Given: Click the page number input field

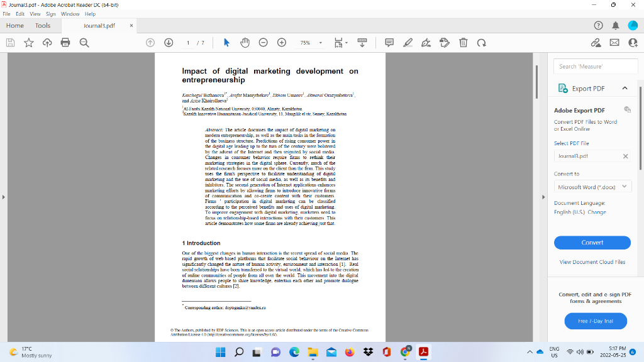Looking at the screenshot, I should 187,42.
